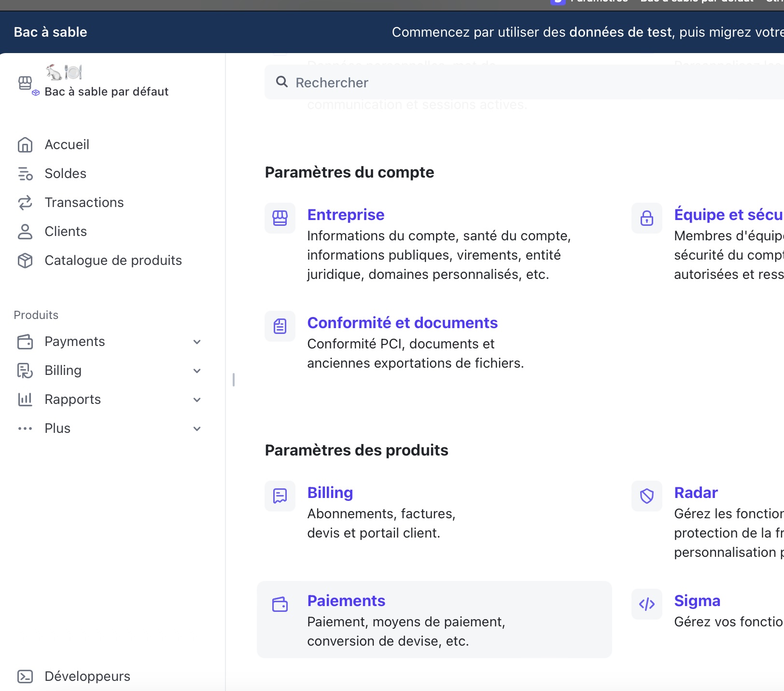Expand the Payments sidebar section

197,342
